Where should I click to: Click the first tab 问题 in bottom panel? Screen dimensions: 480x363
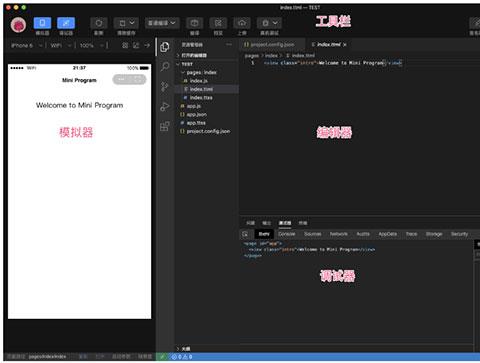coord(250,223)
